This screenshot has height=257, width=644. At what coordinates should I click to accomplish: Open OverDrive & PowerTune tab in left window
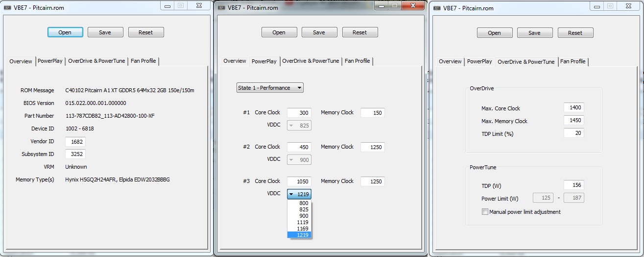pyautogui.click(x=96, y=61)
